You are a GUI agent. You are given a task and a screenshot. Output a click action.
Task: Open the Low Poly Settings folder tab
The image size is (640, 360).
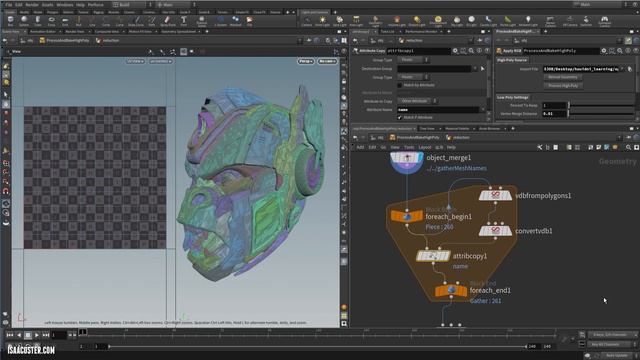[x=513, y=97]
